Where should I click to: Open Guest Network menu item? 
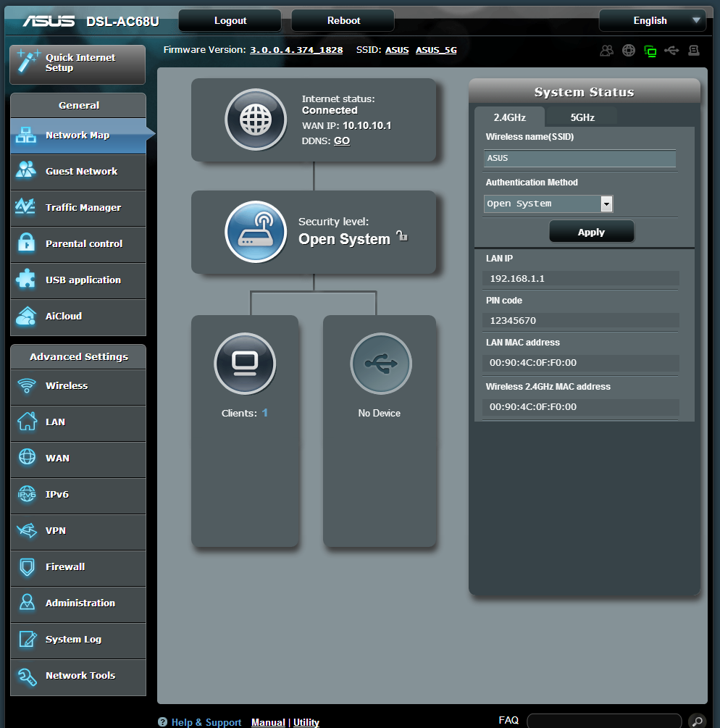78,172
